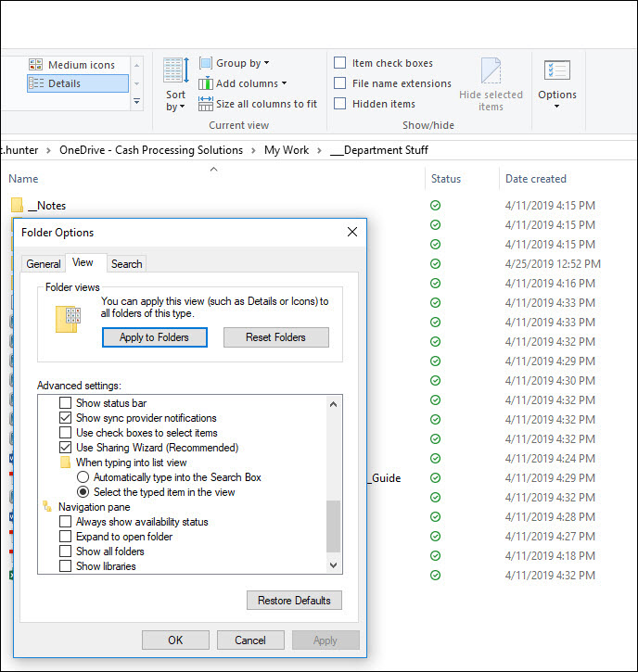Select the Details layout icon
The height and width of the screenshot is (672, 638).
click(x=36, y=83)
